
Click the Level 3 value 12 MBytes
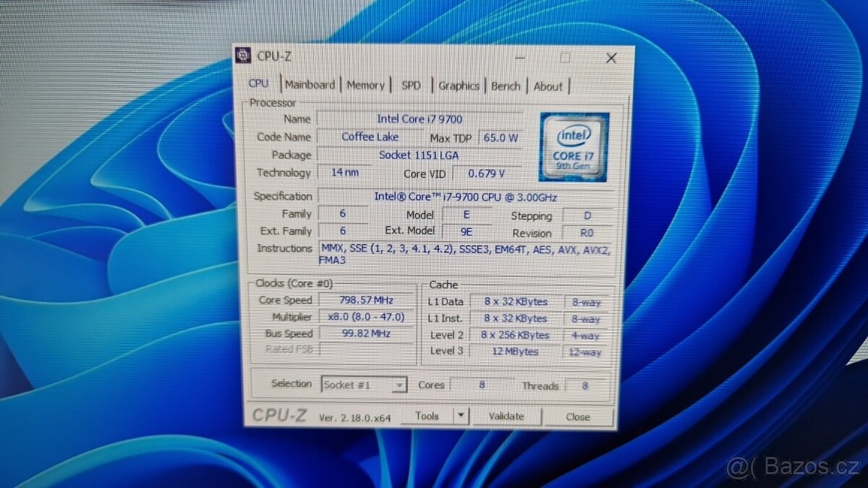click(515, 351)
